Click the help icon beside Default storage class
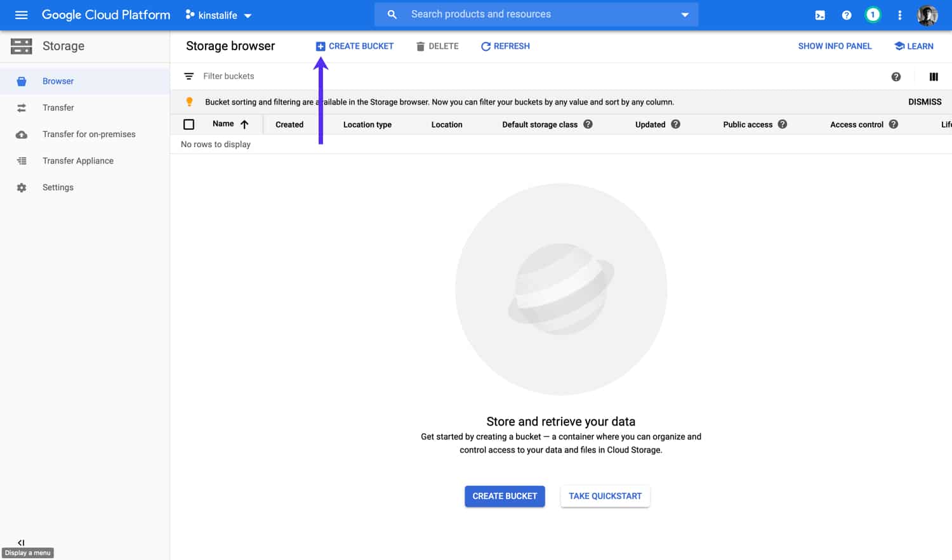Viewport: 952px width, 560px height. (588, 124)
